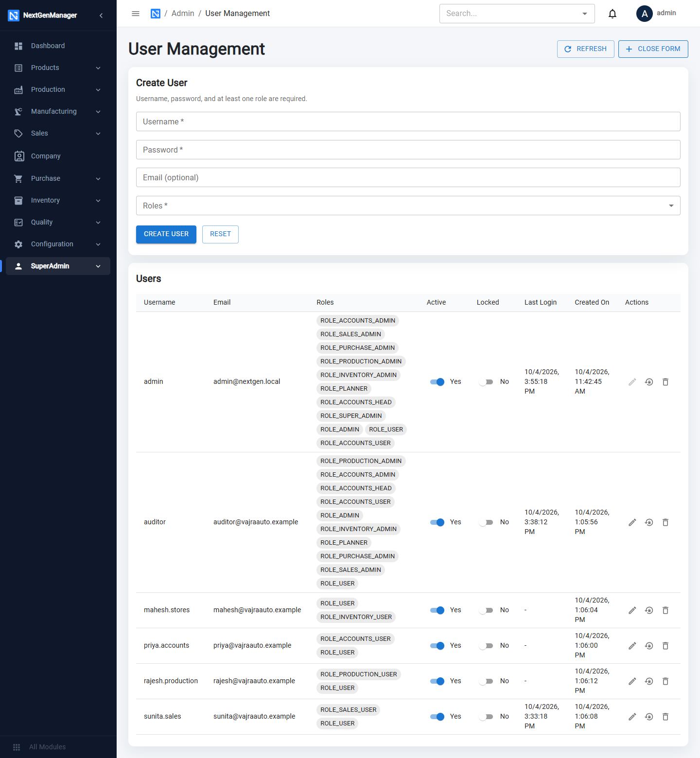Expand the Products menu

(58, 68)
